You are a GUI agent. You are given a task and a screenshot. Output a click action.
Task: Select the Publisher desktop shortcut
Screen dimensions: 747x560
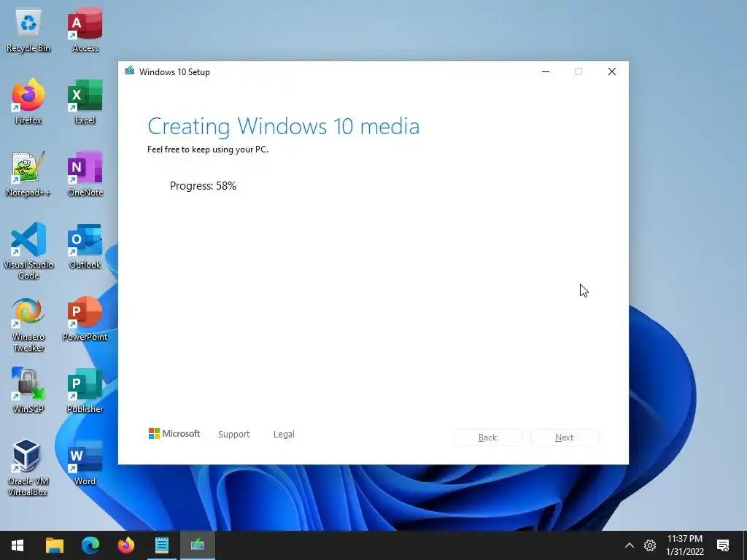(85, 391)
